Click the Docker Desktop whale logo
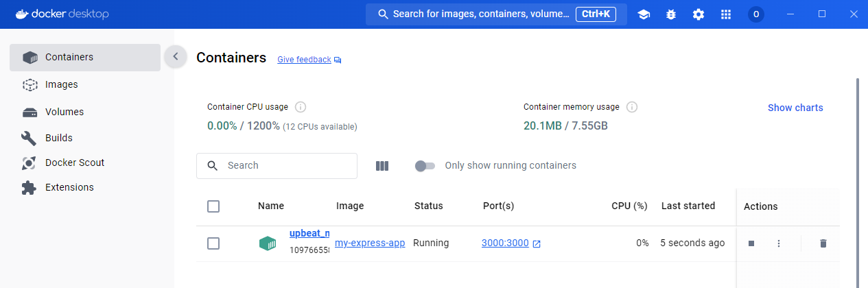This screenshot has height=288, width=868. (23, 14)
